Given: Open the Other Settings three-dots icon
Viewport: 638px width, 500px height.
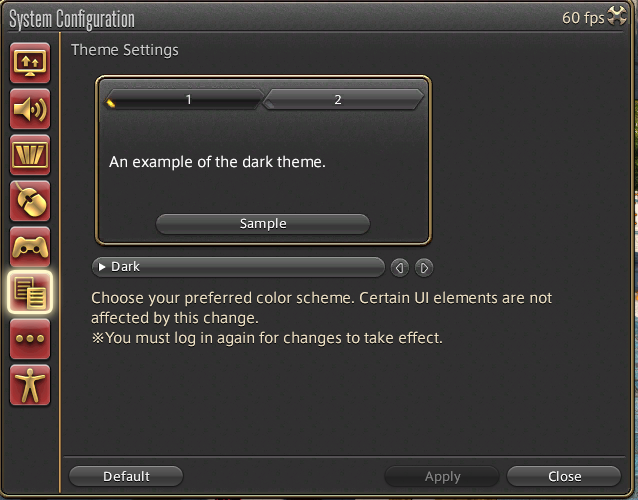Looking at the screenshot, I should pos(30,339).
